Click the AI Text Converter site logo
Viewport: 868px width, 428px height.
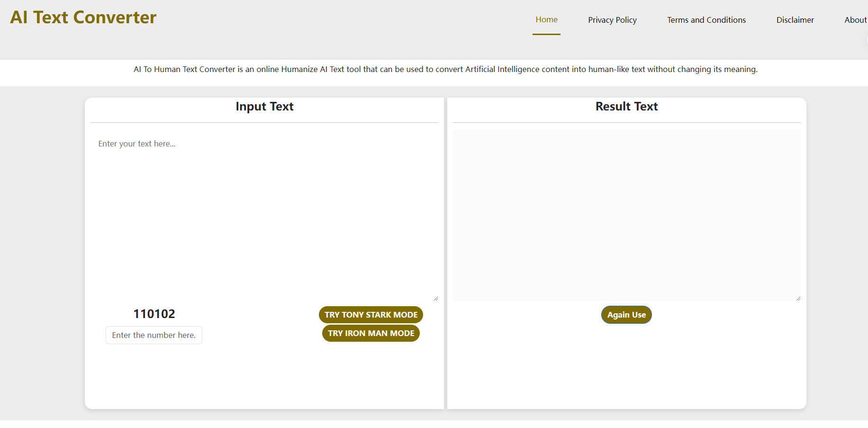tap(83, 18)
